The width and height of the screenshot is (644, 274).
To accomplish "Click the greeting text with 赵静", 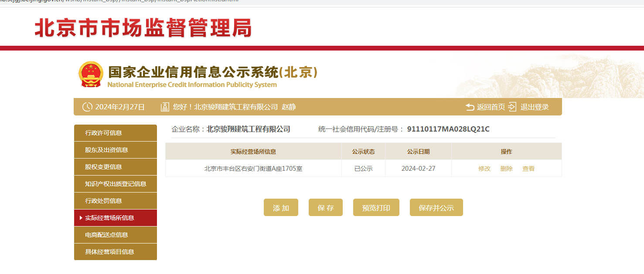I will [234, 107].
